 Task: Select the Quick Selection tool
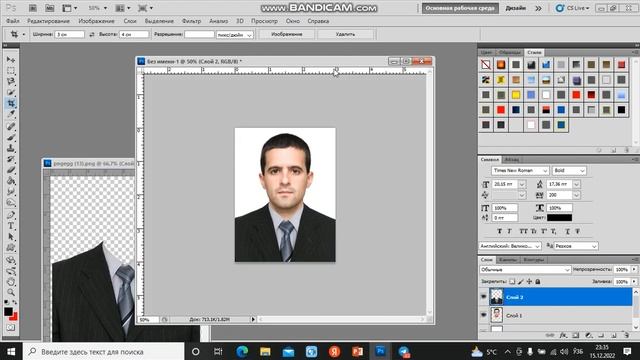point(11,92)
